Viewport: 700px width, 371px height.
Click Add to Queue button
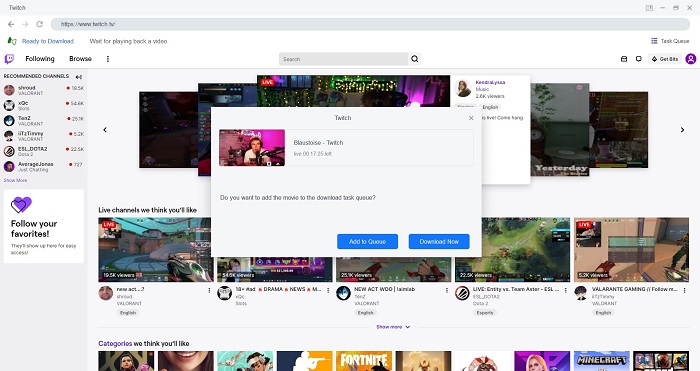pyautogui.click(x=367, y=242)
